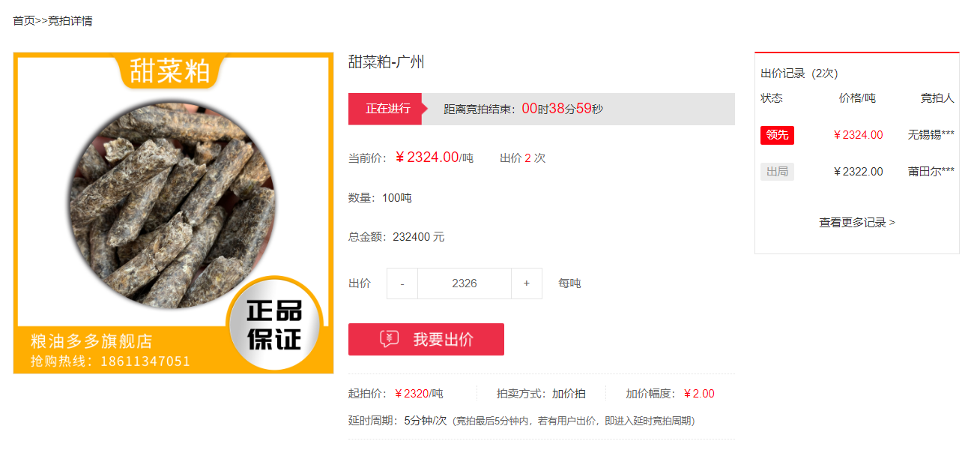This screenshot has height=450, width=980.
Task: Click the 粮油多多旗舰店 store name banner
Action: (x=91, y=341)
